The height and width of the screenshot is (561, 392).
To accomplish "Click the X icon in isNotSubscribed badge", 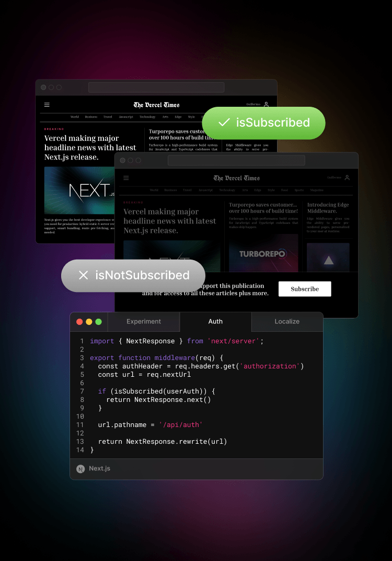I will [83, 275].
